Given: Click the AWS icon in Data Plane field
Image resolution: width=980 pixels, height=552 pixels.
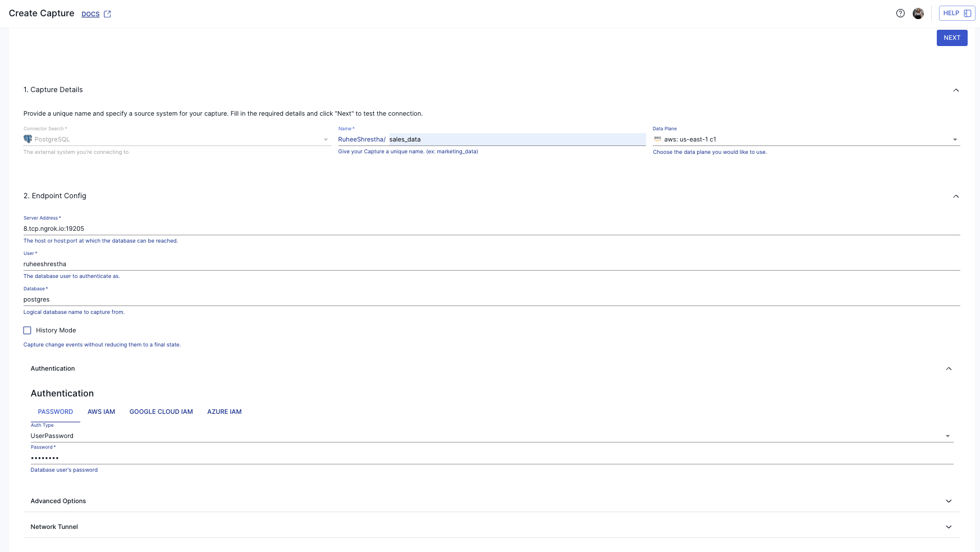Looking at the screenshot, I should coord(658,139).
